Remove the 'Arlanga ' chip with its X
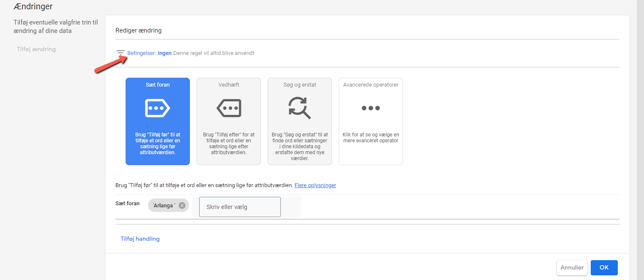This screenshot has height=280, width=644. (x=182, y=206)
